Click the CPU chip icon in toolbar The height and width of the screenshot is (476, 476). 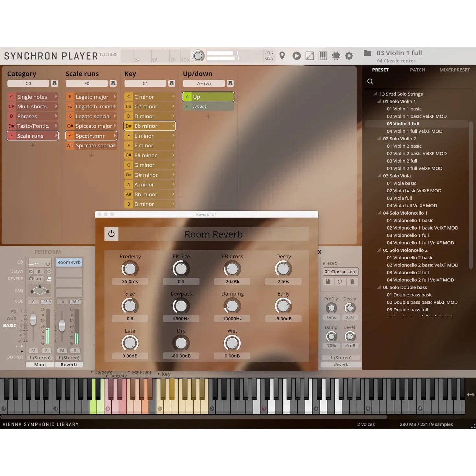pos(336,56)
